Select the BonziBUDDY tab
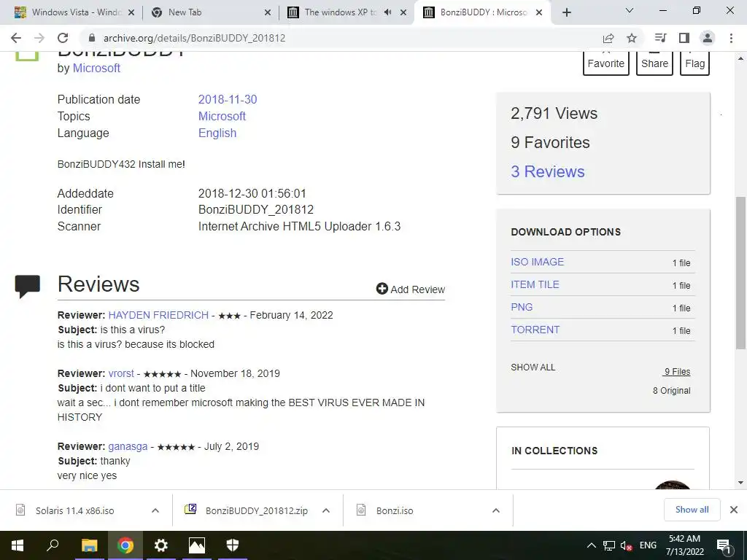 point(483,12)
